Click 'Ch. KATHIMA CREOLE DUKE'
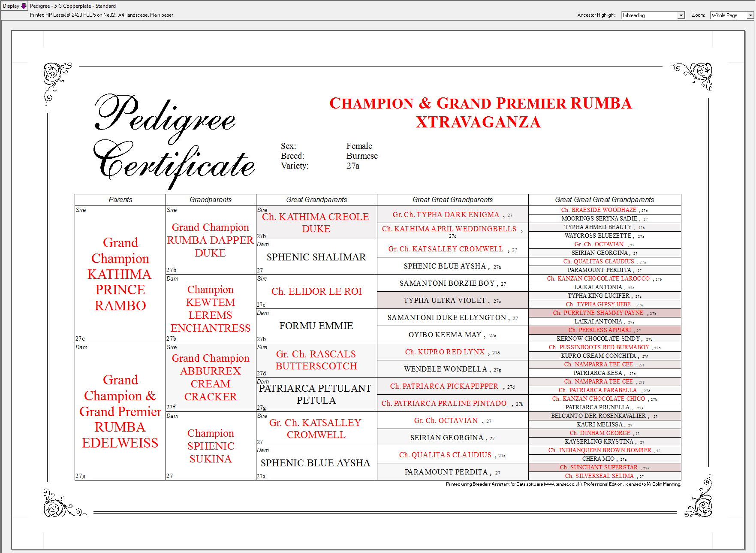Image resolution: width=756 pixels, height=553 pixels. point(316,223)
